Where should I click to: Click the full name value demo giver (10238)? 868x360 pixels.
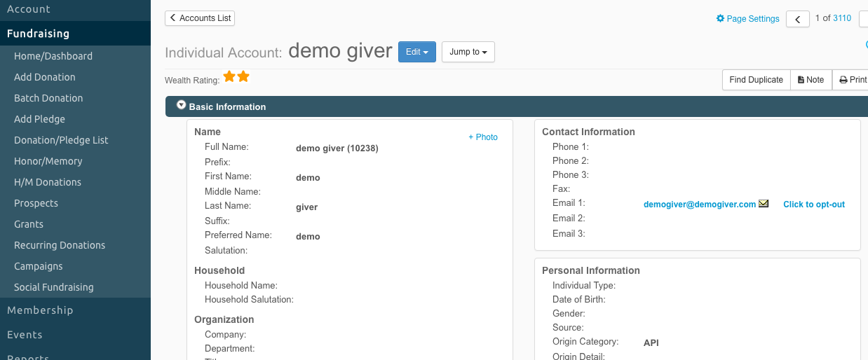coord(337,148)
